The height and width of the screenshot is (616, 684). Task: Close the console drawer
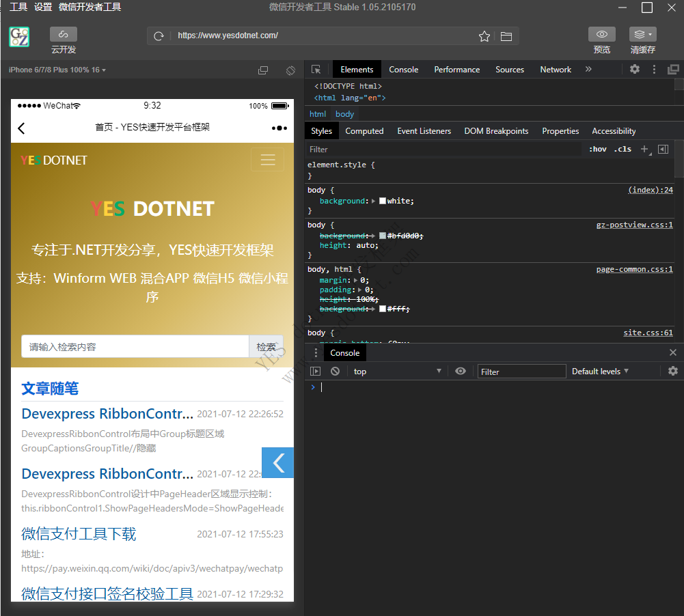(x=673, y=352)
